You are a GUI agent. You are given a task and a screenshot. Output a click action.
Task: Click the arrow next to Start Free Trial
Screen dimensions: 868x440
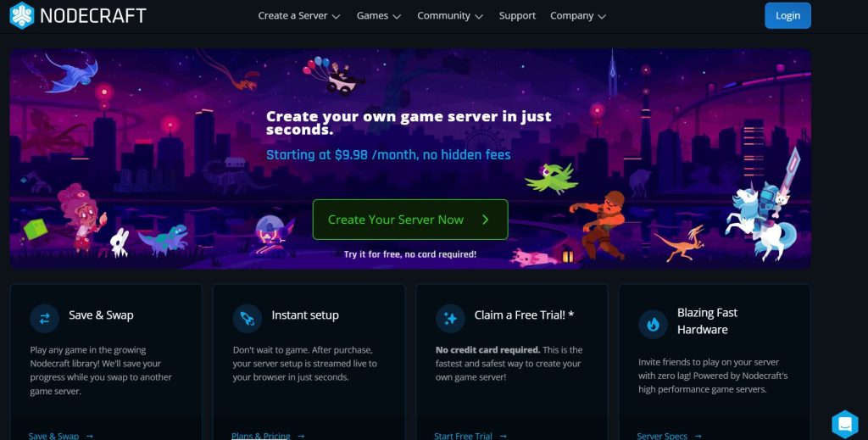pos(503,436)
